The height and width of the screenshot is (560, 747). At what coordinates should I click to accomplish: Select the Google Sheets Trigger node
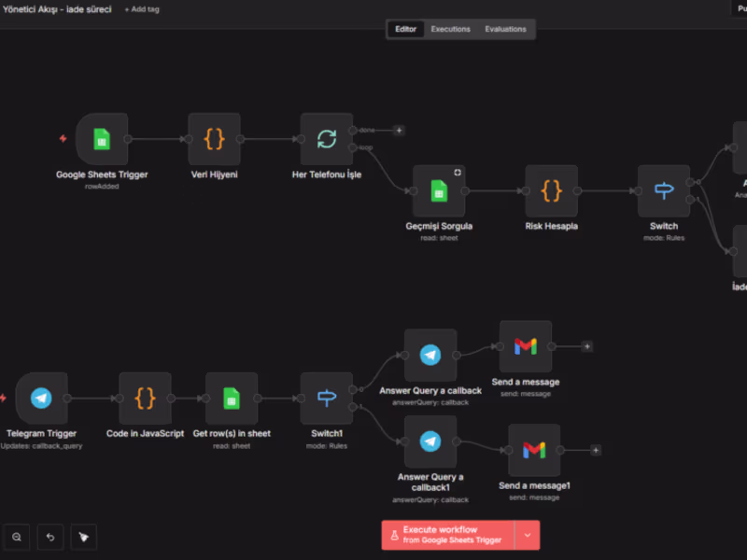tap(101, 138)
